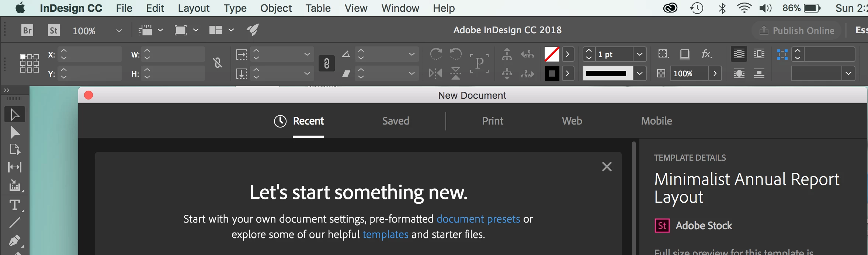This screenshot has width=868, height=255.
Task: Select the Selection tool arrow
Action: pos(15,115)
